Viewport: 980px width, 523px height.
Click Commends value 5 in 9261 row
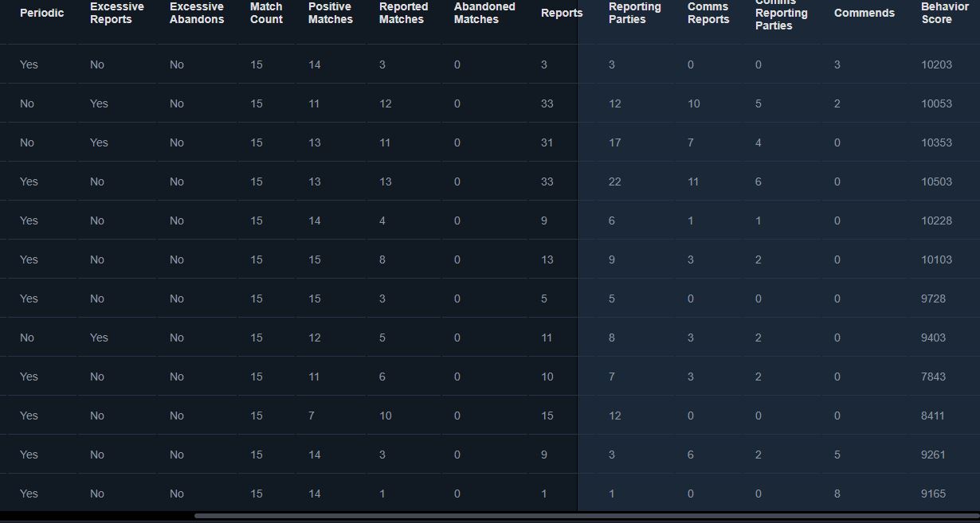point(837,455)
